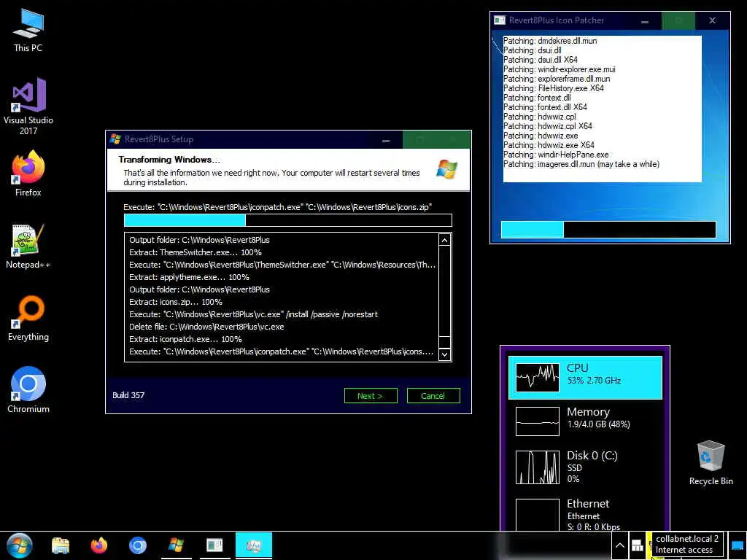Image resolution: width=747 pixels, height=560 pixels.
Task: Click collabnet.local 2 network tooltip
Action: pyautogui.click(x=687, y=544)
